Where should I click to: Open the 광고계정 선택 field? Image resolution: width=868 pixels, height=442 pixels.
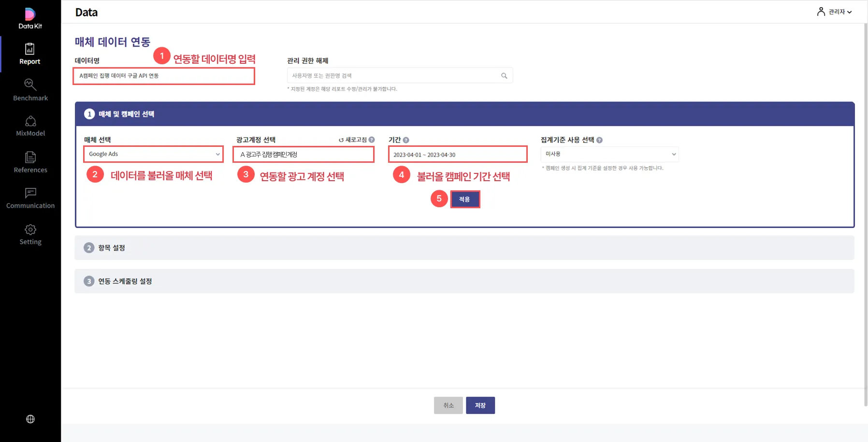pyautogui.click(x=304, y=155)
